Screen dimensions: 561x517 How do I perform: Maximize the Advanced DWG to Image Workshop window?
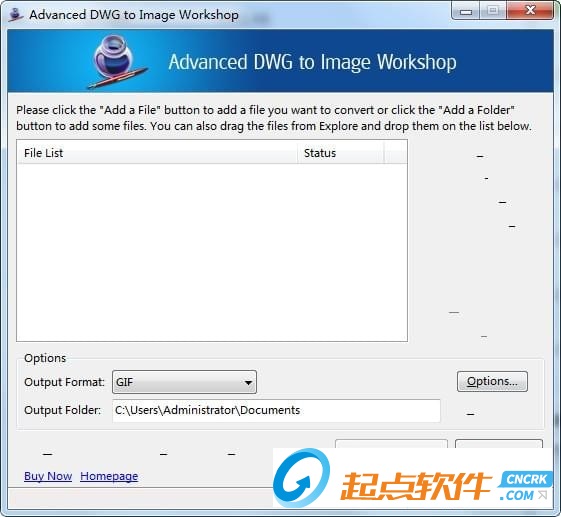coord(493,11)
